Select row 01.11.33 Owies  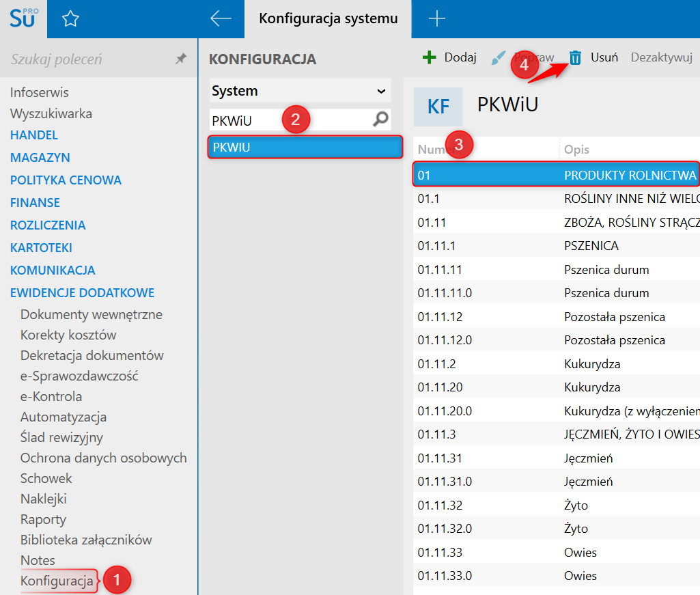click(557, 552)
